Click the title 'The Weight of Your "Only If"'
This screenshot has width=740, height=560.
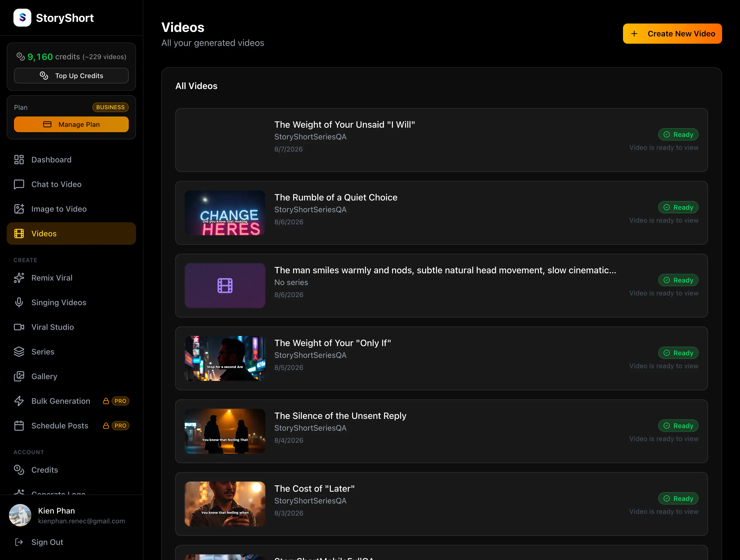(332, 343)
